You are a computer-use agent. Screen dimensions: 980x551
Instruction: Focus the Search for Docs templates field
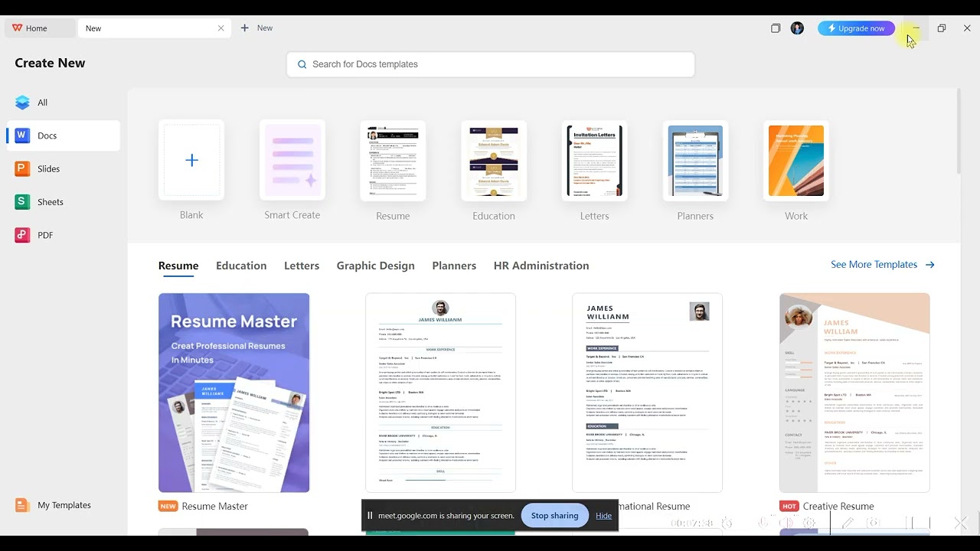(491, 64)
